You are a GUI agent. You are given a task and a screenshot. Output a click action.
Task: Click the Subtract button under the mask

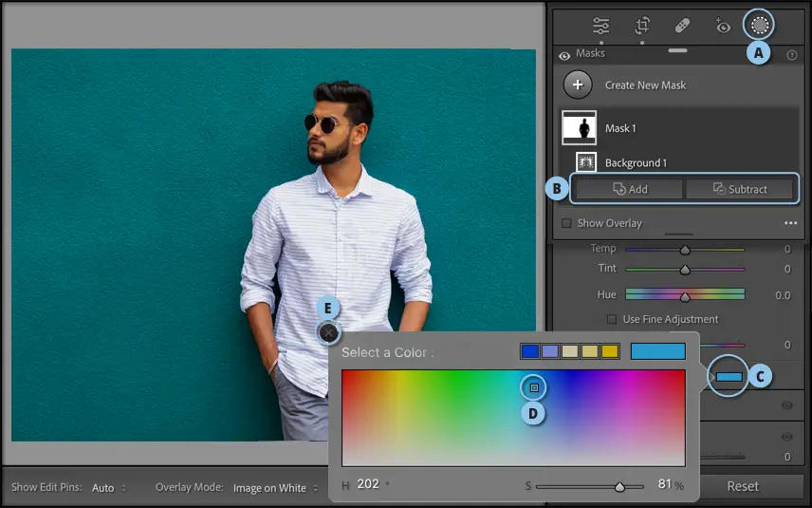[739, 189]
